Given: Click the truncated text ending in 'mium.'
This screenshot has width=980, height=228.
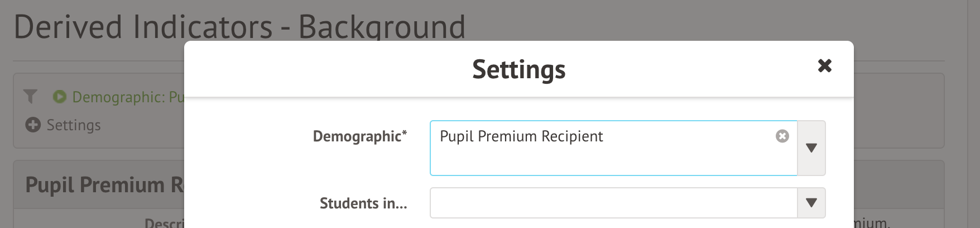Looking at the screenshot, I should pos(871,224).
